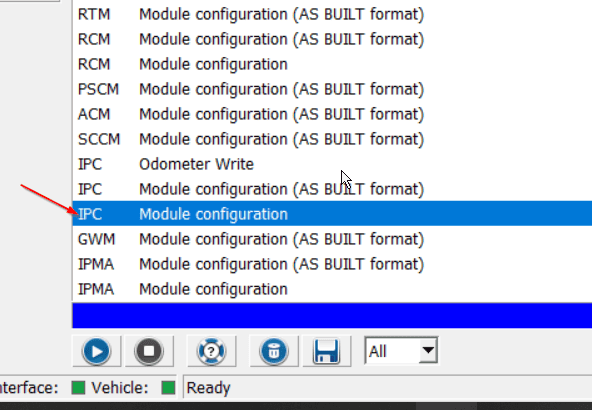Select RTM Module configuration (AS BUILT format)
Screen dimensions: 592x410
(332, 14)
